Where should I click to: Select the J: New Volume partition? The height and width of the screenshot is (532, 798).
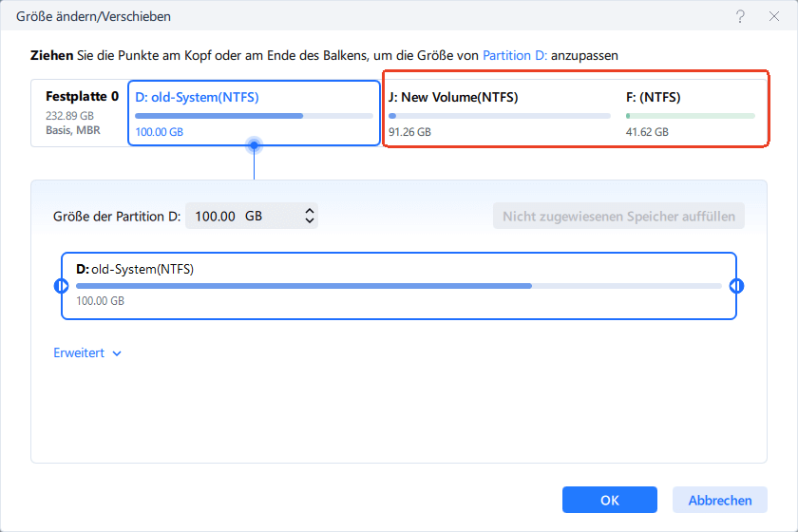pos(499,113)
